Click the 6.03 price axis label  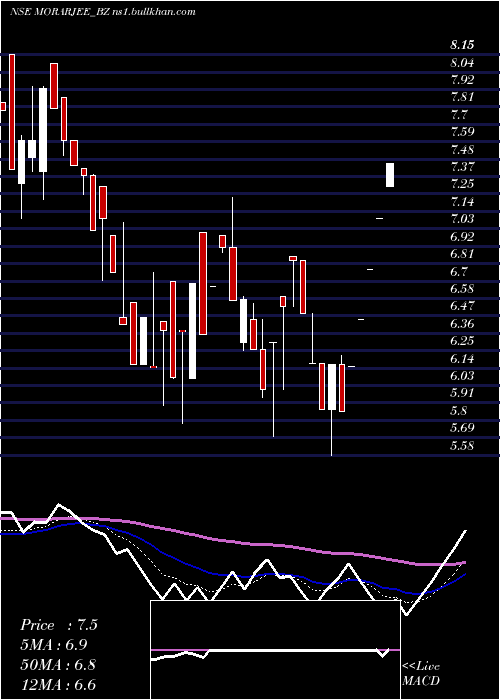[462, 376]
